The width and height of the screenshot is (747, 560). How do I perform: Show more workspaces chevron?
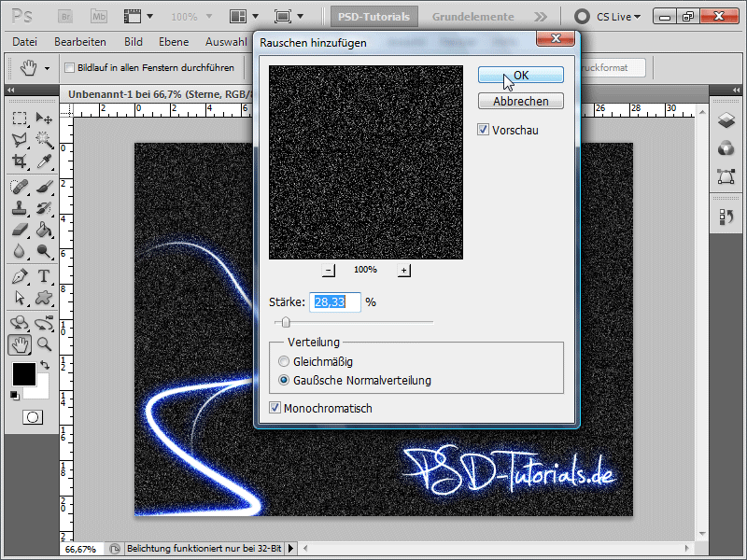[x=541, y=17]
